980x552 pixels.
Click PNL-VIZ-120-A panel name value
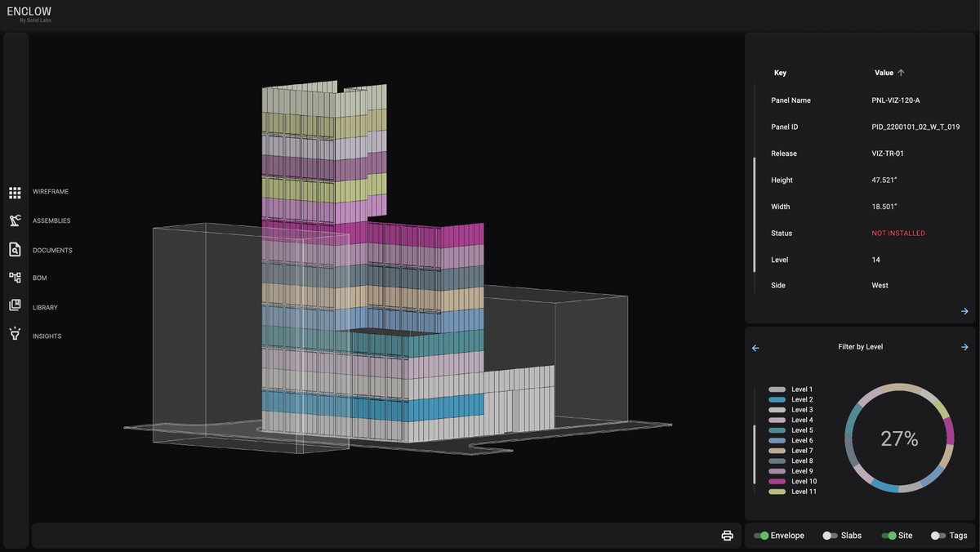896,100
